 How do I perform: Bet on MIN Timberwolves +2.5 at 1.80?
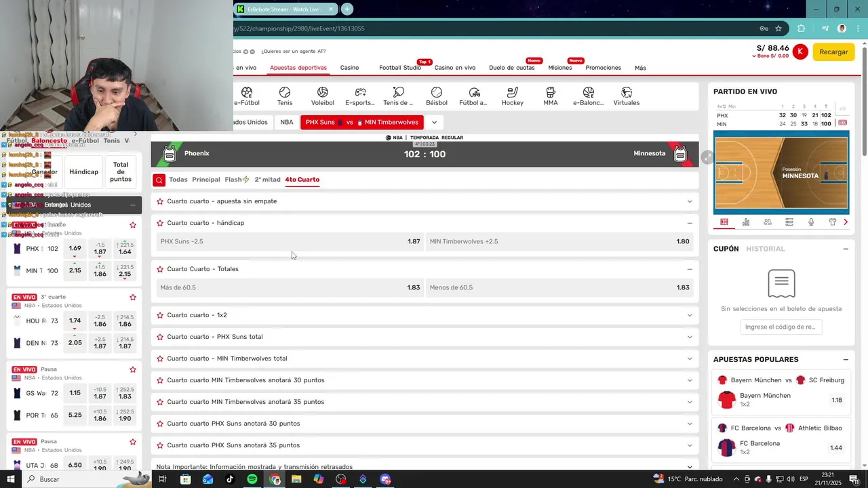pyautogui.click(x=559, y=241)
